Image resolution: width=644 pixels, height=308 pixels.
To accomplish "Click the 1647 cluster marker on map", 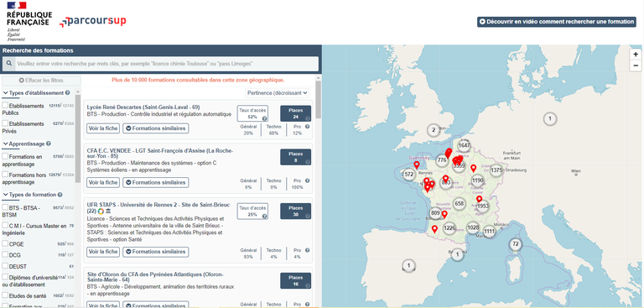I will coord(465,145).
